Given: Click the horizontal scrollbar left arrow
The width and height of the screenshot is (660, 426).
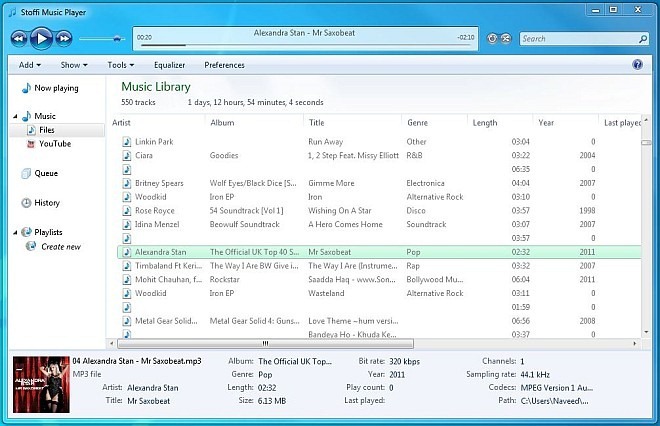Looking at the screenshot, I should tap(112, 343).
